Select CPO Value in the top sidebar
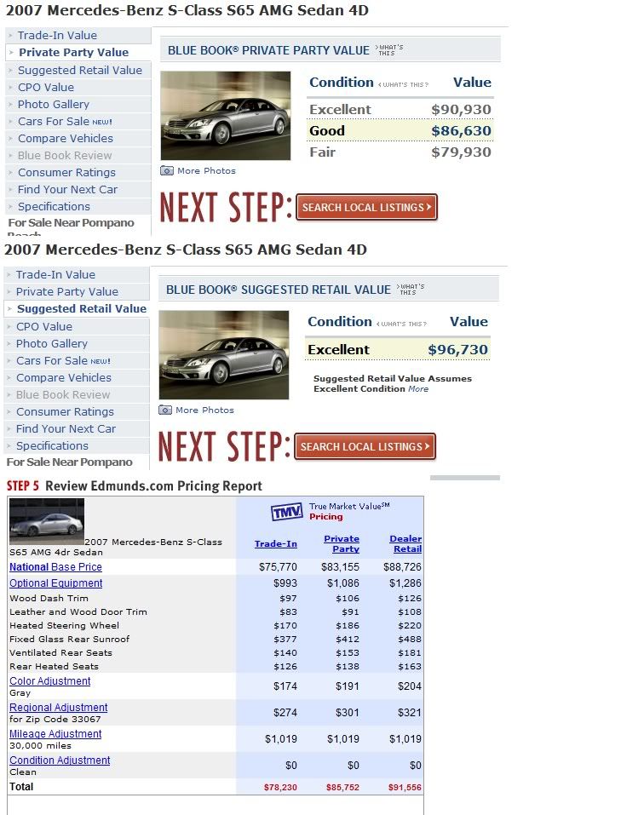Image resolution: width=644 pixels, height=815 pixels. pyautogui.click(x=46, y=87)
